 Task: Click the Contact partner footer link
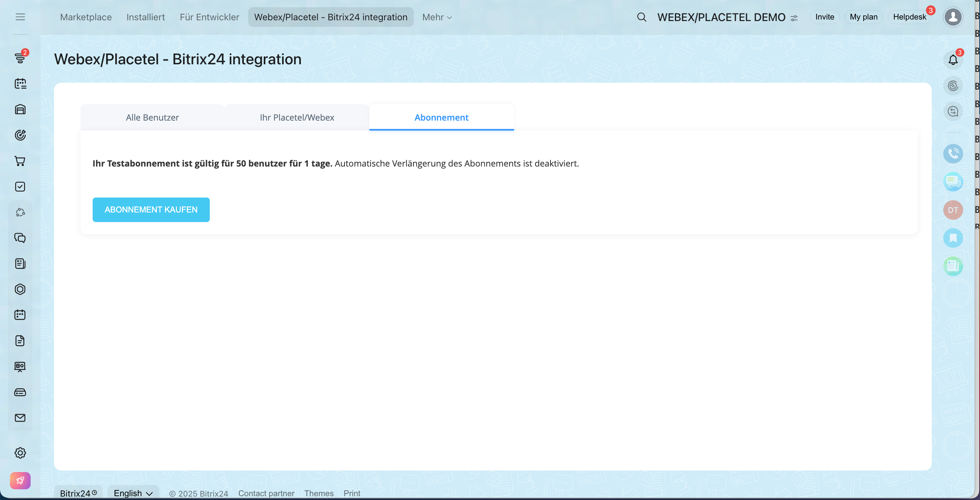tap(266, 493)
